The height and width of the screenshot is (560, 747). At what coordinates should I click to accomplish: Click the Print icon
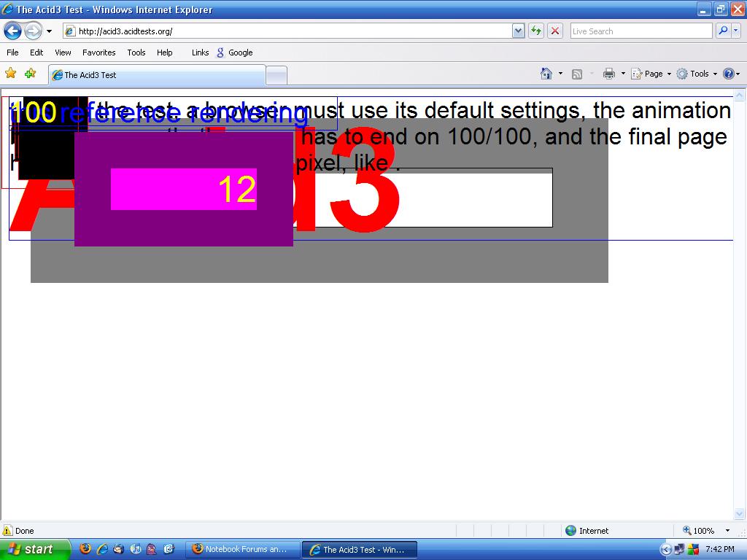click(609, 74)
